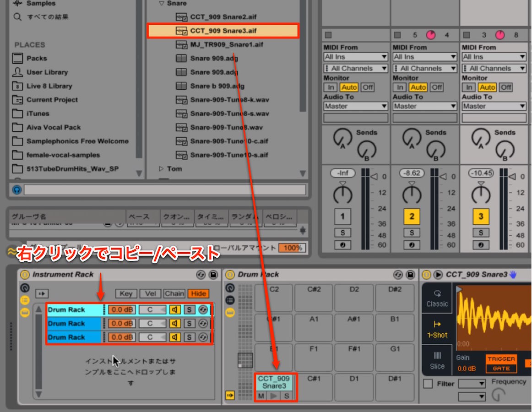Click the グルーヴ名 column header

(x=67, y=217)
